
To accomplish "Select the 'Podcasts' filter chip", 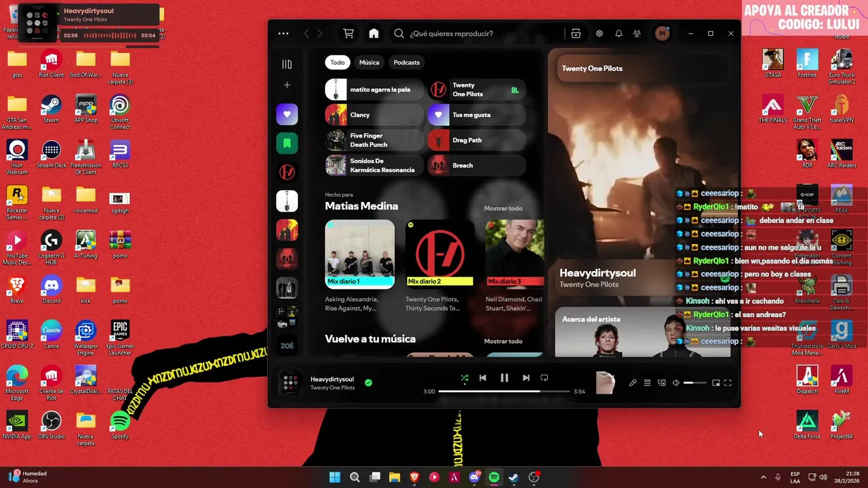I will pyautogui.click(x=407, y=62).
